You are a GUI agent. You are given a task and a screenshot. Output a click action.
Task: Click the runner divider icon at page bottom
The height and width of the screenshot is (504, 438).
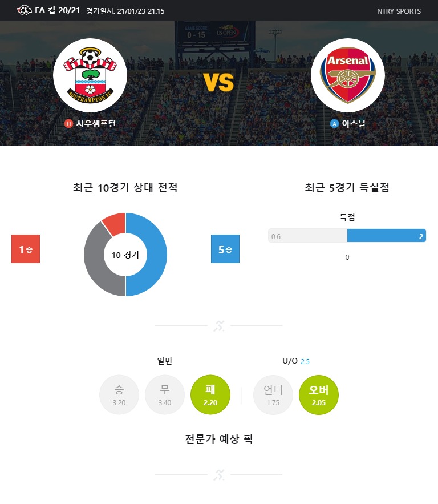tap(219, 475)
